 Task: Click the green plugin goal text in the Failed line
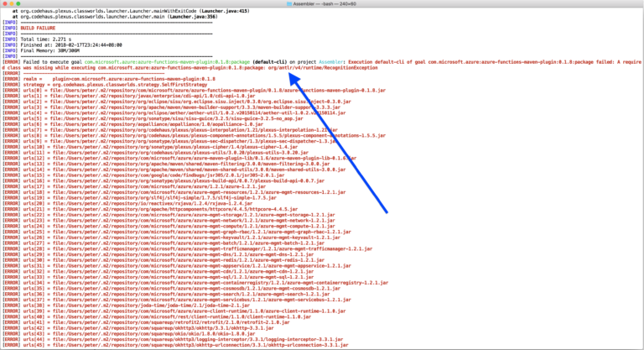[x=167, y=62]
